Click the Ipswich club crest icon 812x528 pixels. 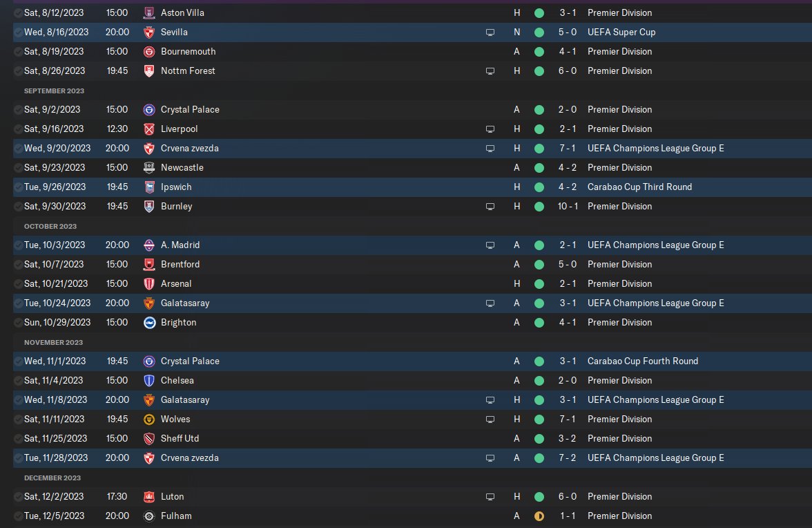148,187
